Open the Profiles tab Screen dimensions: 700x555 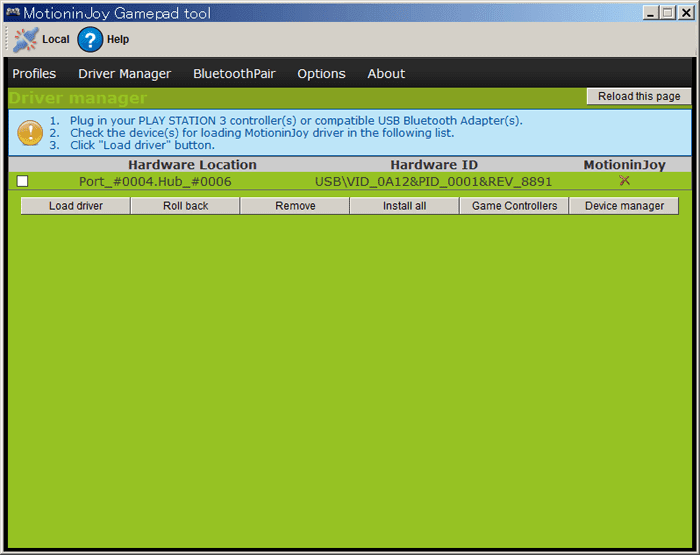coord(34,74)
